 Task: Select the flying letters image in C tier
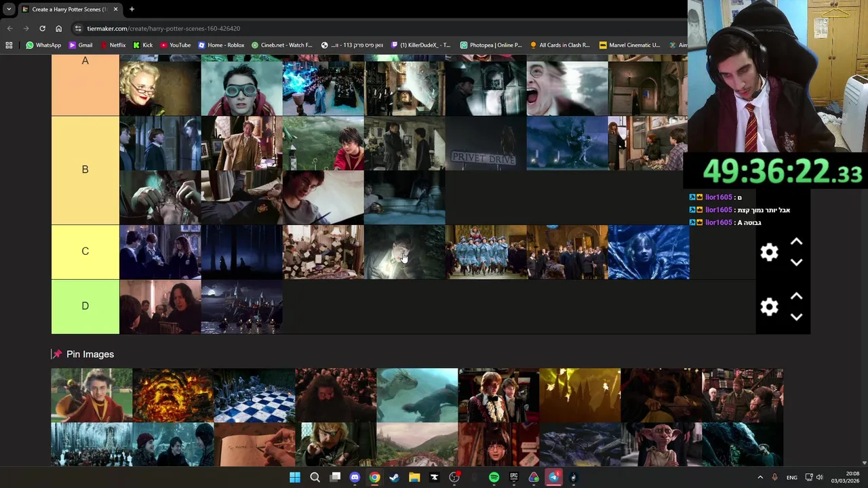tap(323, 251)
